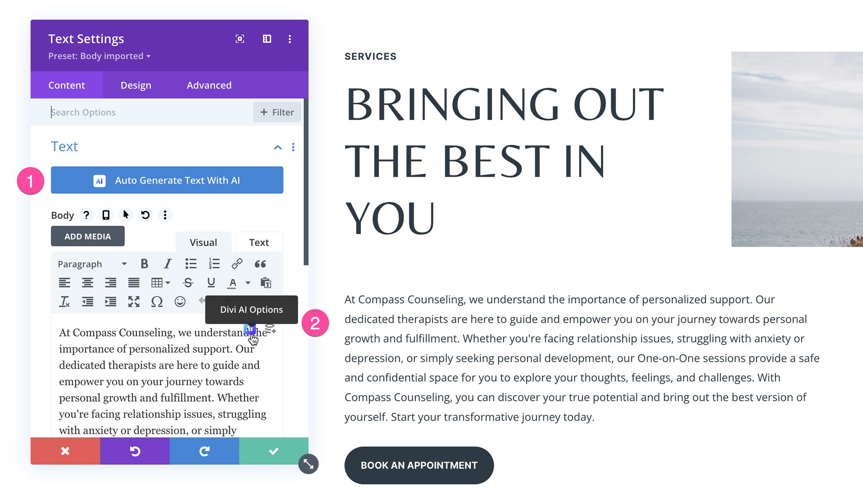This screenshot has width=863, height=504.
Task: Click the Search Options input field
Action: coord(147,112)
